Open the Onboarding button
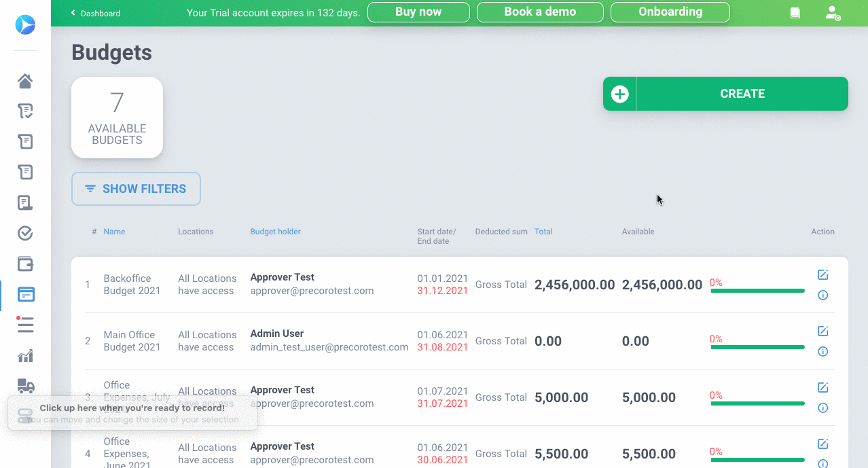Image resolution: width=868 pixels, height=468 pixels. (670, 12)
